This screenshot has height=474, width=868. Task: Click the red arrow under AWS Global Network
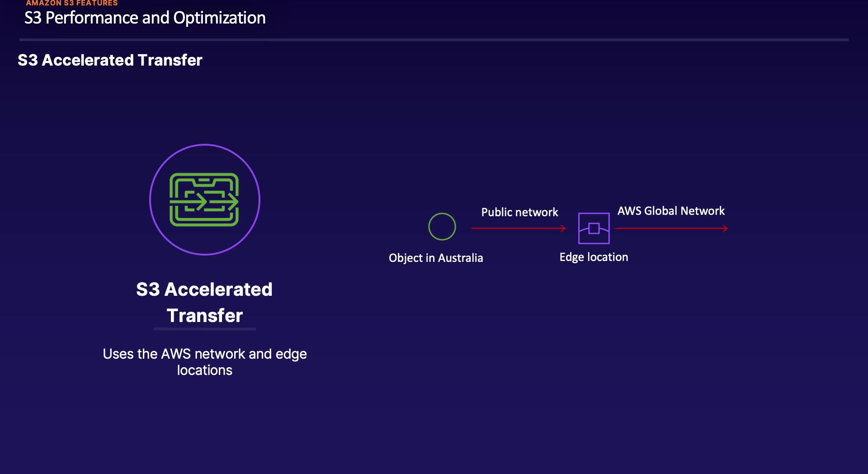(x=670, y=228)
